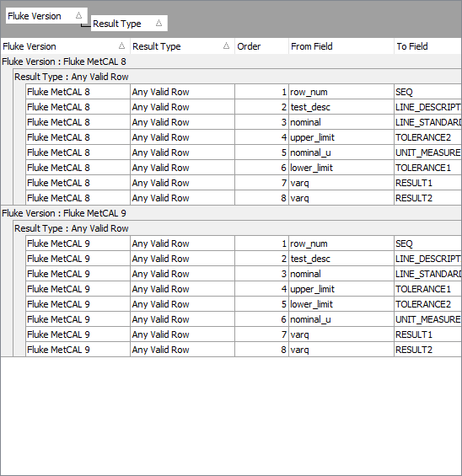Collapse the Fluke MetCAL 8 group row

(231, 62)
